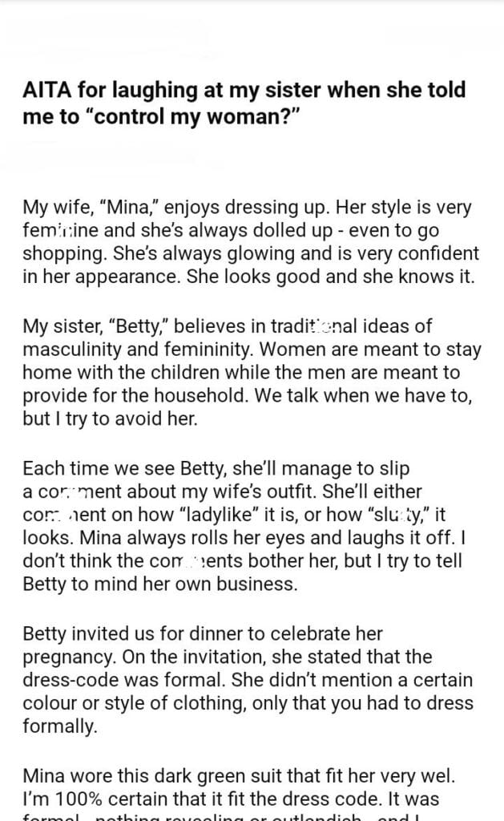Screen dimensions: 504x821
Task: Click the word "pregnancy"
Action: [67, 657]
